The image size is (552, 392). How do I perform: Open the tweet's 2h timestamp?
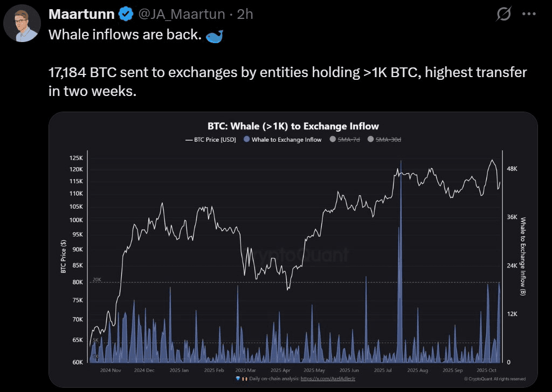[245, 15]
